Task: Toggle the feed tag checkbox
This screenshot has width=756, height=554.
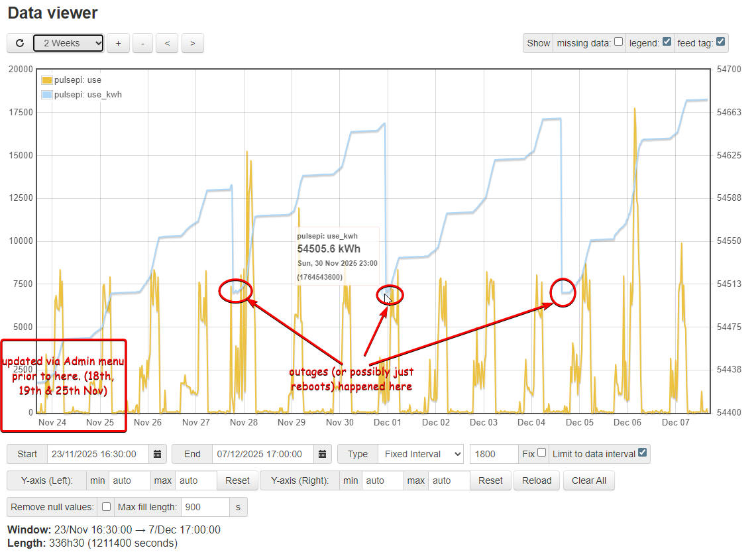Action: click(720, 42)
